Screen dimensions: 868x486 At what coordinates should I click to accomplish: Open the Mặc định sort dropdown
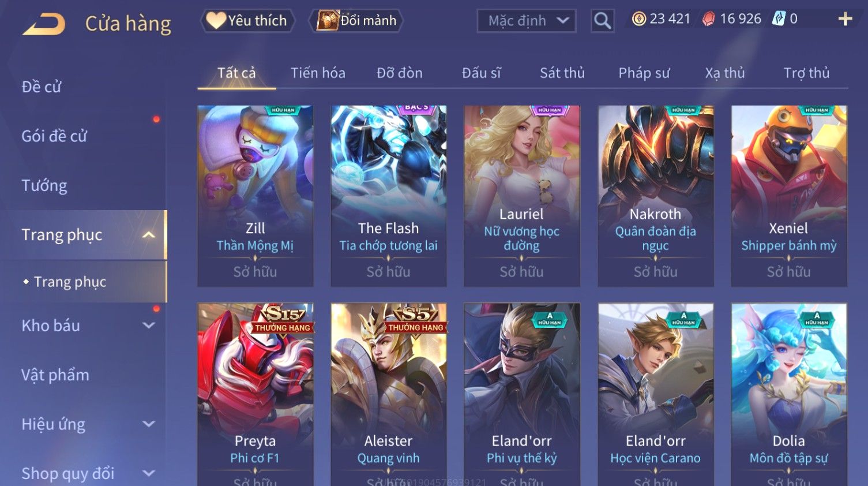point(527,21)
